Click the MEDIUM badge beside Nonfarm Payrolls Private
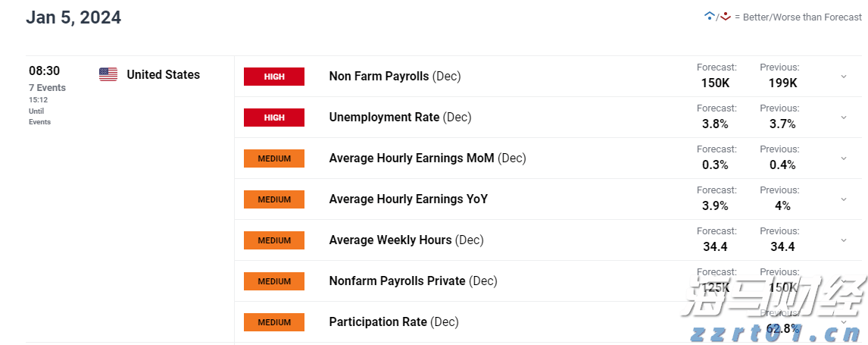The height and width of the screenshot is (345, 868). pos(274,281)
